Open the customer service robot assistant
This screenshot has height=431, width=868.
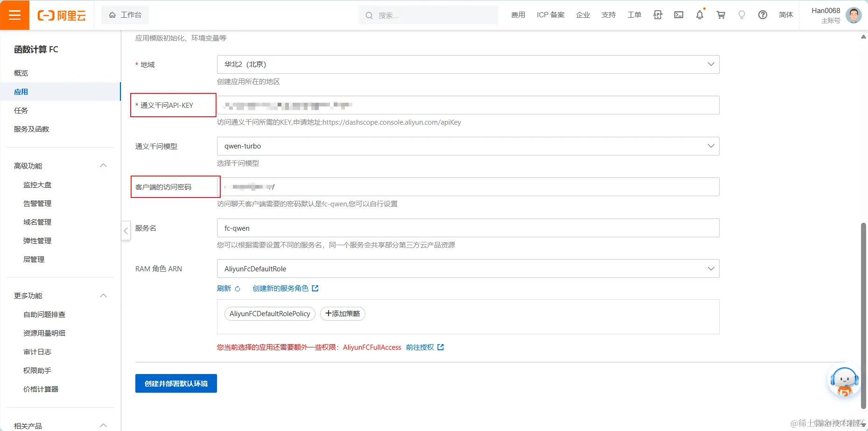844,382
